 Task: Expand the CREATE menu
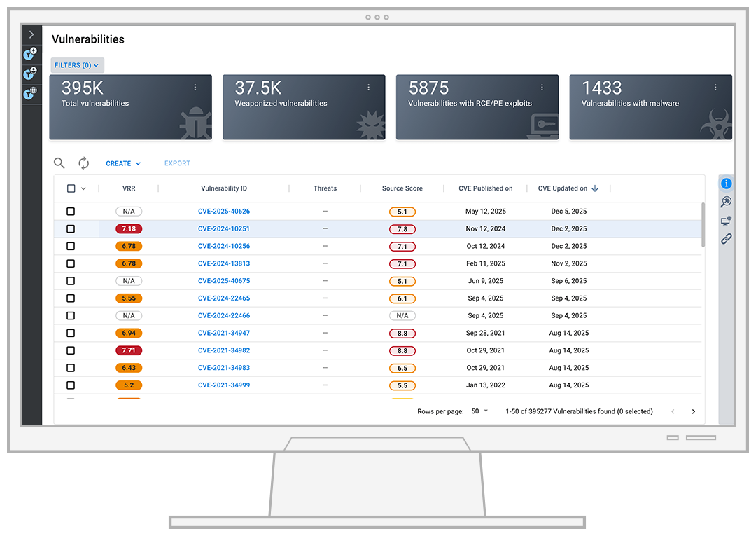123,163
